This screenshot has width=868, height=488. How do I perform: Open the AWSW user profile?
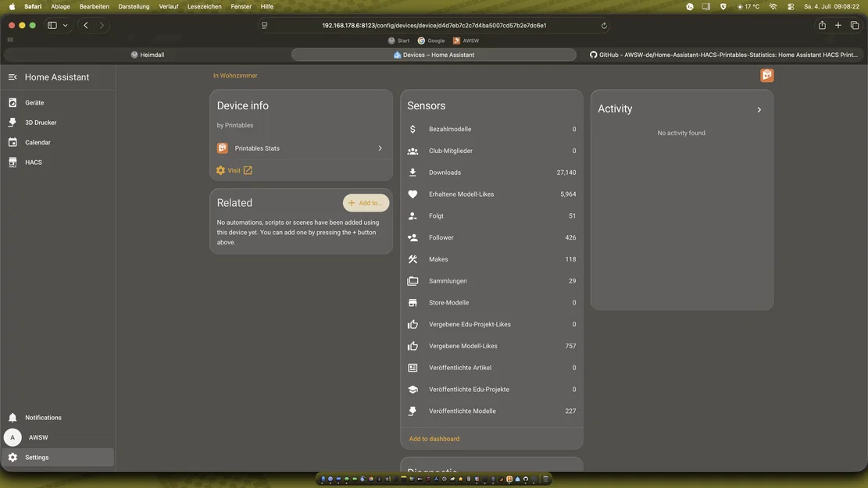(58, 438)
